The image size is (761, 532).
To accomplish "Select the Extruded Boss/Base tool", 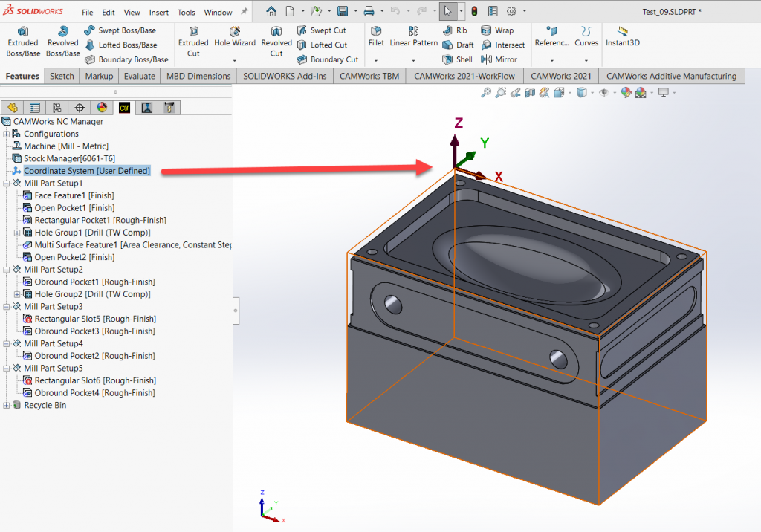I will click(23, 41).
